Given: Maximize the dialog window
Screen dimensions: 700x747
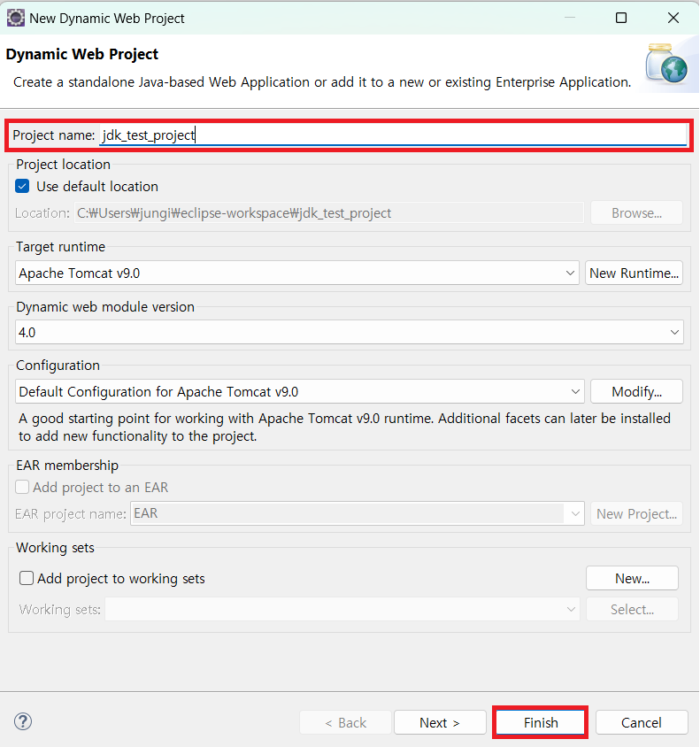Looking at the screenshot, I should click(621, 18).
